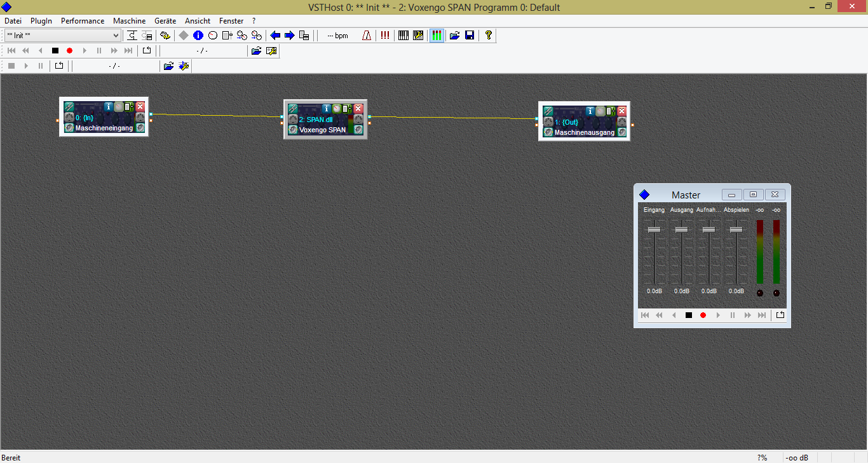
Task: Click the yellow question mark help icon
Action: [x=488, y=36]
